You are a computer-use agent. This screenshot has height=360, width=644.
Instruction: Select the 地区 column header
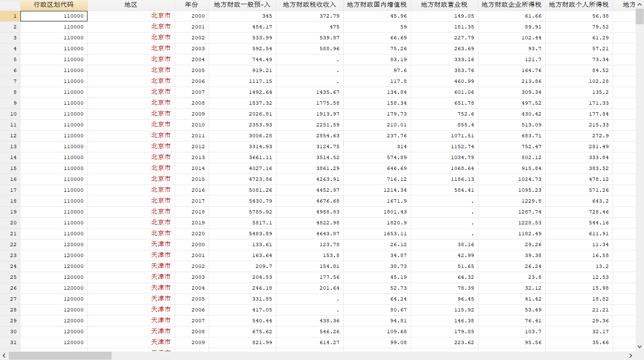(x=131, y=5)
